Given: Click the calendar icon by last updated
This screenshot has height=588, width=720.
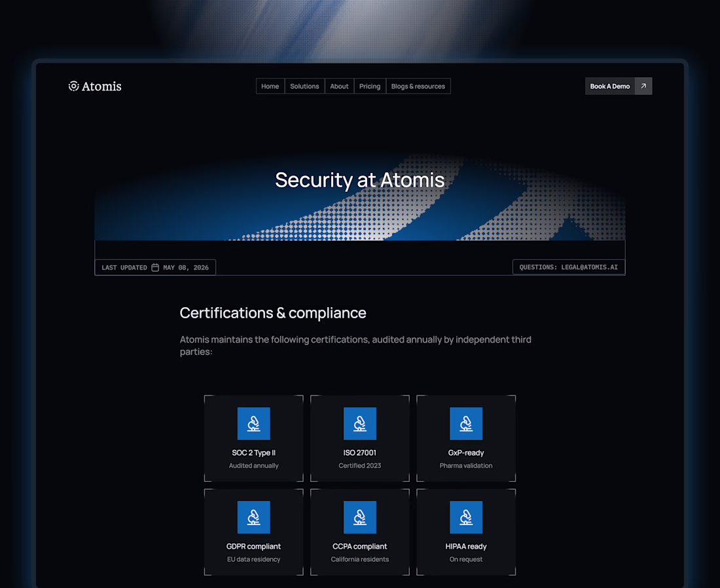Looking at the screenshot, I should pyautogui.click(x=155, y=267).
